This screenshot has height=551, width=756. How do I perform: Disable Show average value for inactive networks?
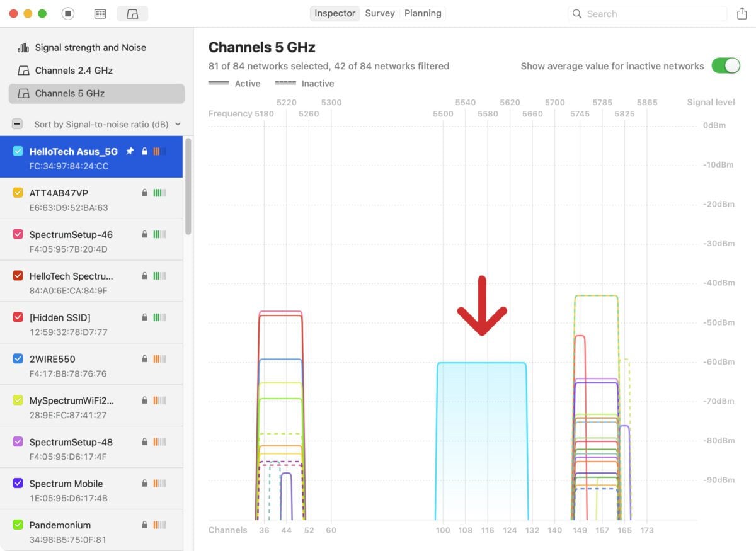click(x=726, y=65)
